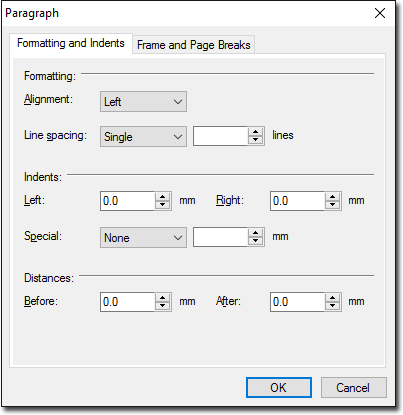Viewport: 403px width, 415px height.
Task: Close the Paragraph dialog
Action: coord(380,13)
